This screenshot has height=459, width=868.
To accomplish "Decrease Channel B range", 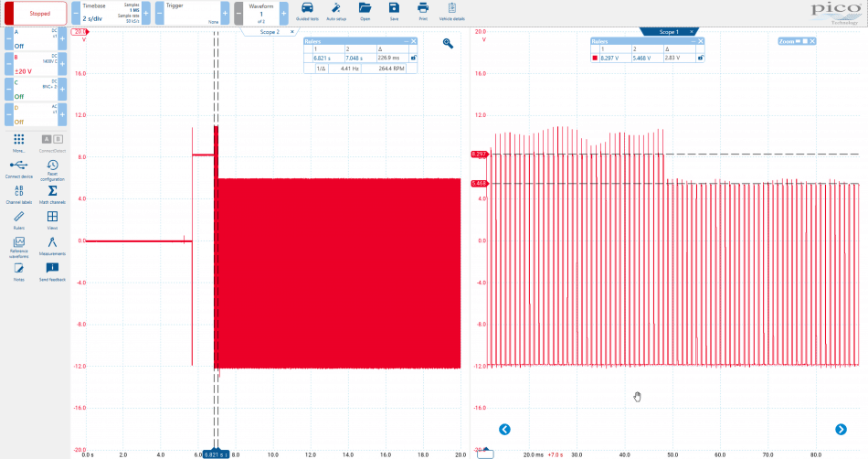I will [x=9, y=64].
